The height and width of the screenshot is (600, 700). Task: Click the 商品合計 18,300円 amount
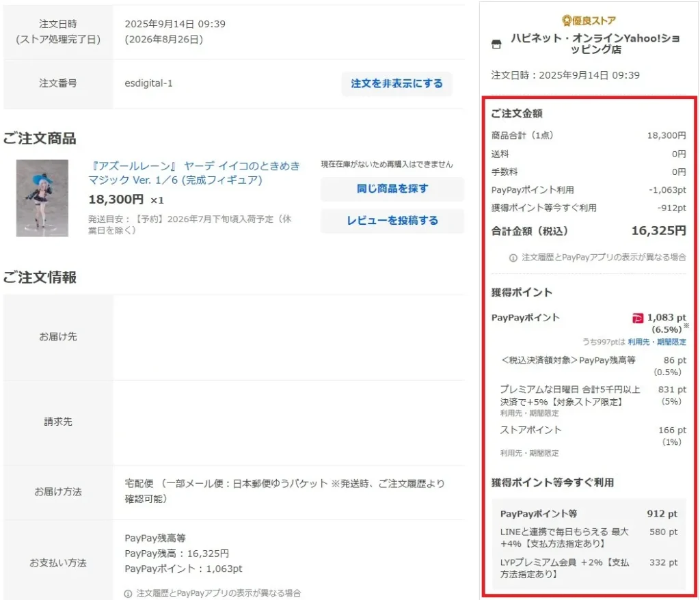tap(667, 135)
